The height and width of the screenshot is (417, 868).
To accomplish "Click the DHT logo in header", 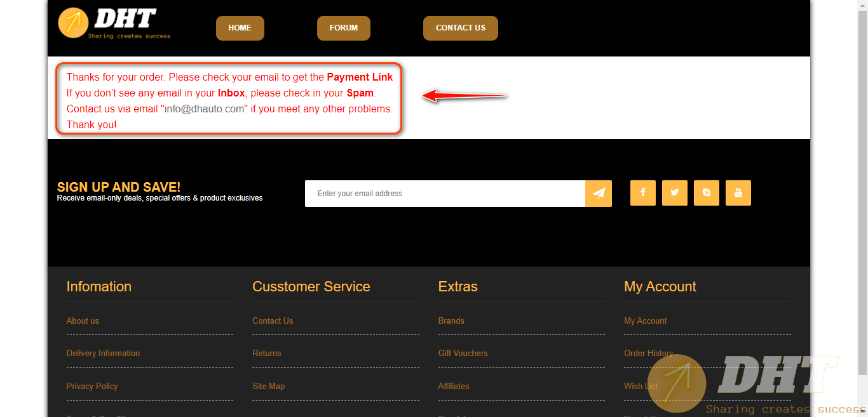I will coord(114,23).
